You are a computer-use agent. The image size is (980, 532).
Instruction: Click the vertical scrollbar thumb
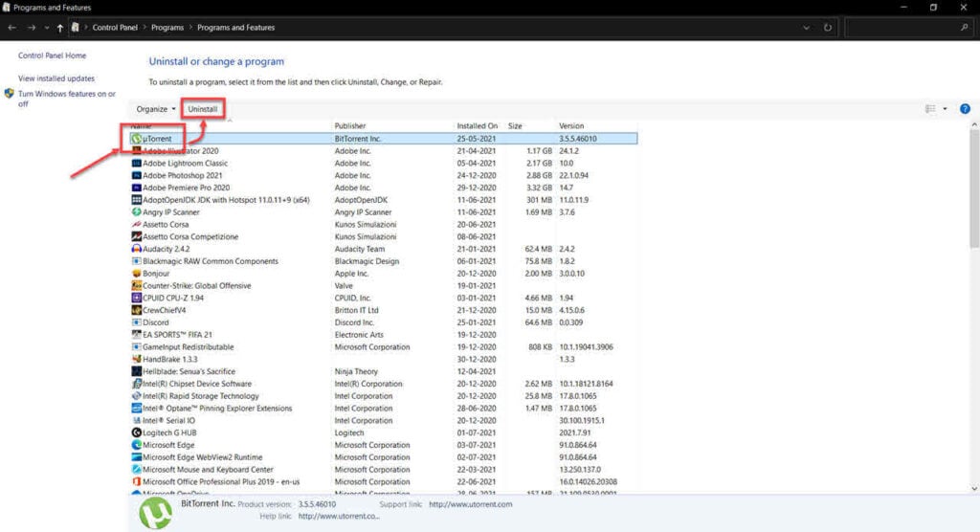point(974,188)
